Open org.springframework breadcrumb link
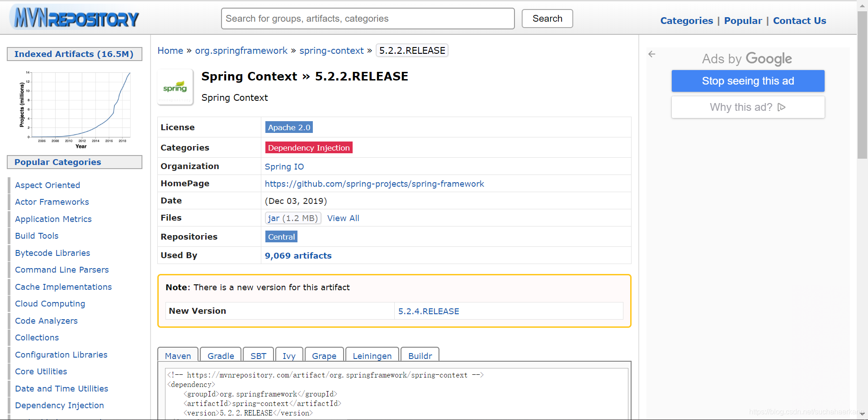Screen dimensions: 868x420 (x=241, y=51)
